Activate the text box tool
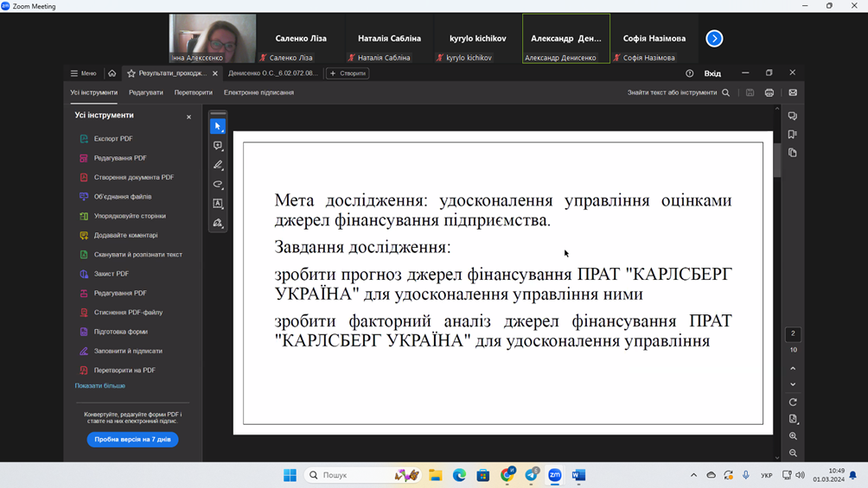This screenshot has width=868, height=488. pos(218,204)
